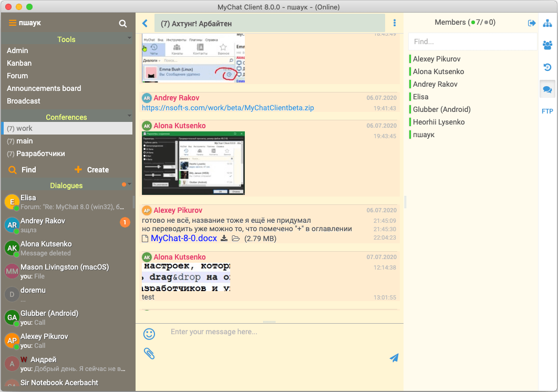Click the open-folder icon beside MyChat-8-0.docx
The height and width of the screenshot is (392, 558).
click(x=235, y=238)
